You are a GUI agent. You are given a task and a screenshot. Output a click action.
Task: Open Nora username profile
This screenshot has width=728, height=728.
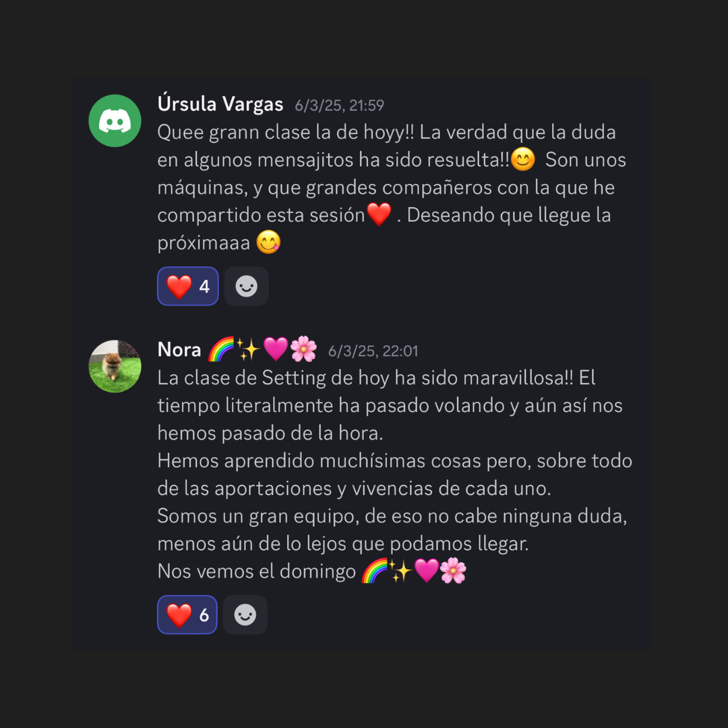179,350
